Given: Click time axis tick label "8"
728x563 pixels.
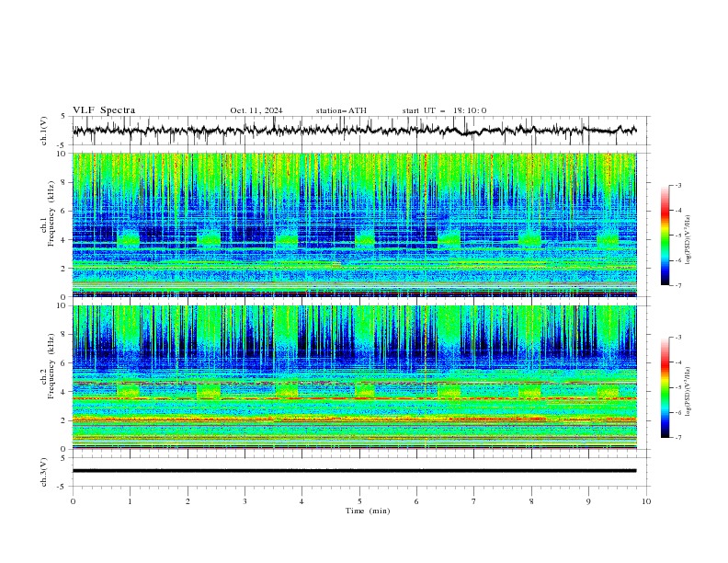Looking at the screenshot, I should point(531,501).
